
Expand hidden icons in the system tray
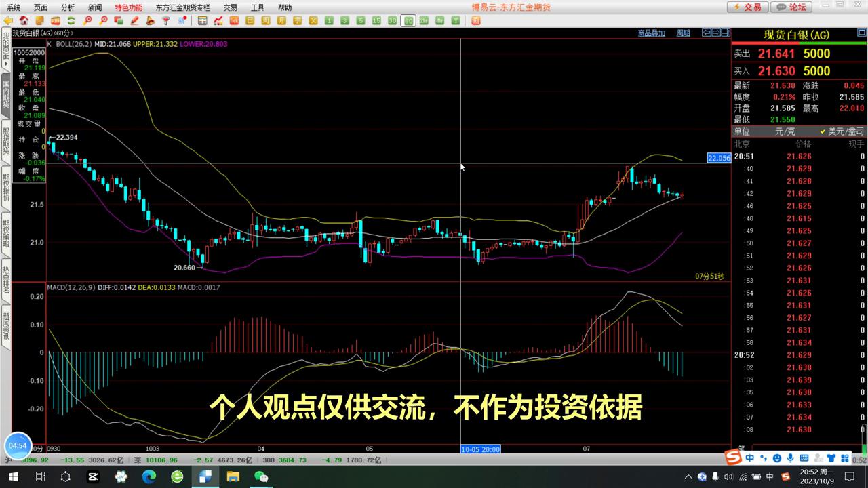point(687,476)
